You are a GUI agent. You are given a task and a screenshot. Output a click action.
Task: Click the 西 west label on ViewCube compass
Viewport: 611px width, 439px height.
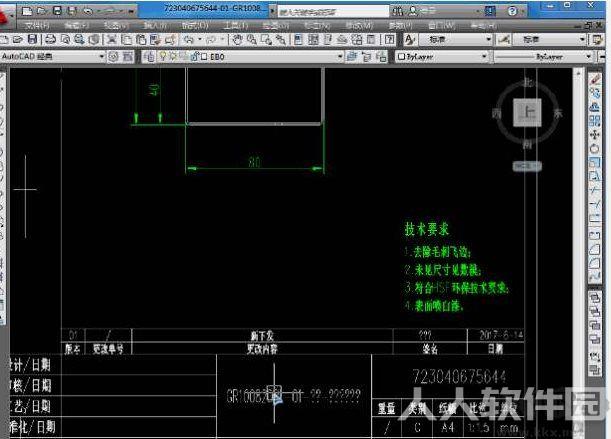[496, 113]
